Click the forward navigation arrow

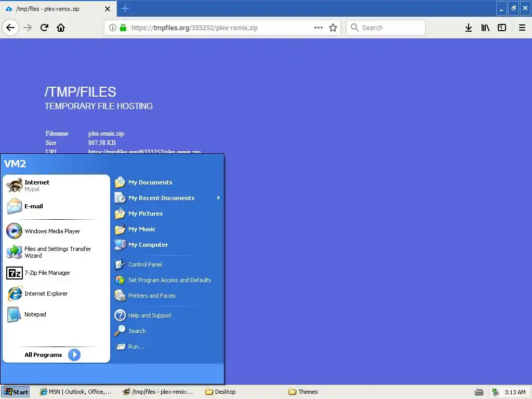(x=28, y=28)
